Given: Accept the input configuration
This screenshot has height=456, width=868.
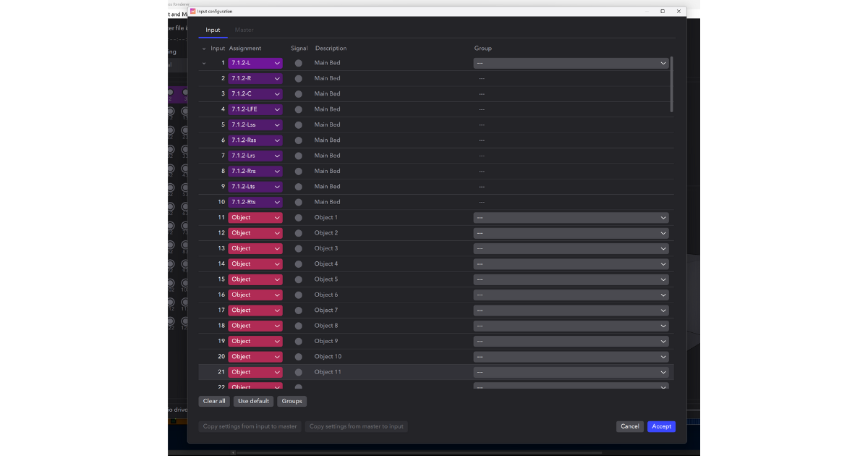Looking at the screenshot, I should (661, 426).
